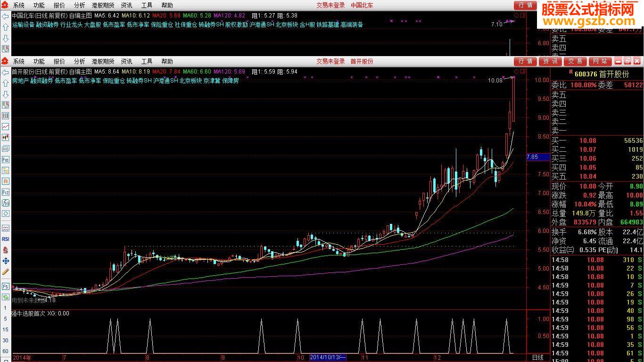Viewport: 644px width, 362px height.
Task: Open the wave indicator chart icon
Action: pyautogui.click(x=5, y=228)
